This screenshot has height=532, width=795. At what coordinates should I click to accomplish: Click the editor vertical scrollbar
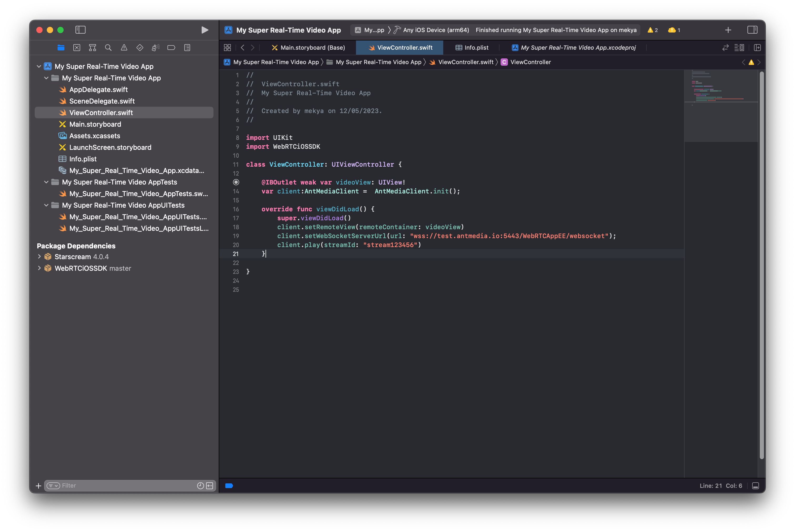click(762, 265)
